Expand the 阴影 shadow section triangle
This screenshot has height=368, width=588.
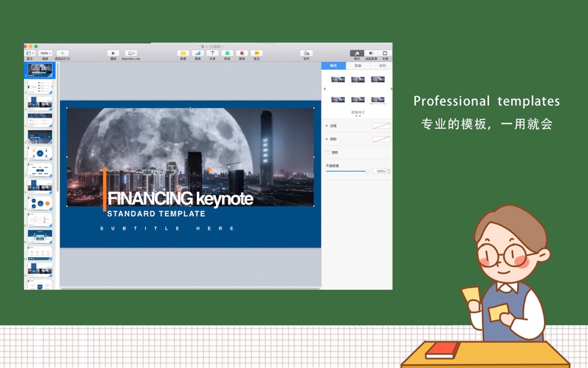[327, 139]
